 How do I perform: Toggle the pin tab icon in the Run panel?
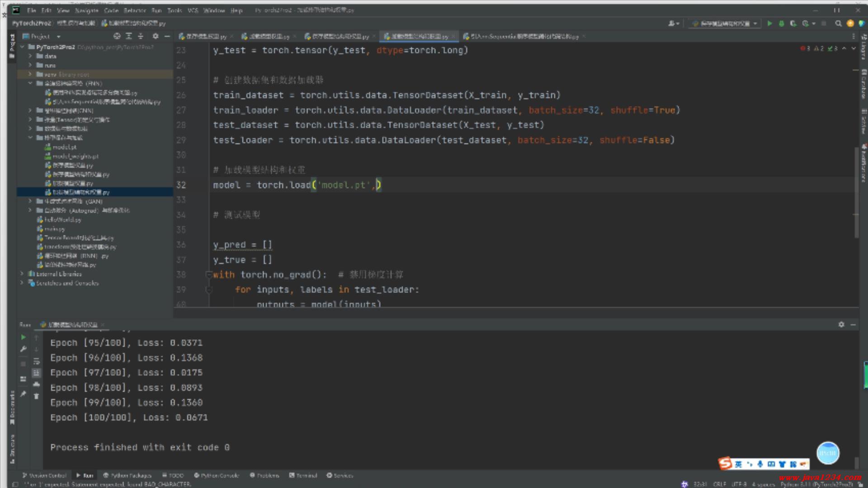tap(23, 394)
